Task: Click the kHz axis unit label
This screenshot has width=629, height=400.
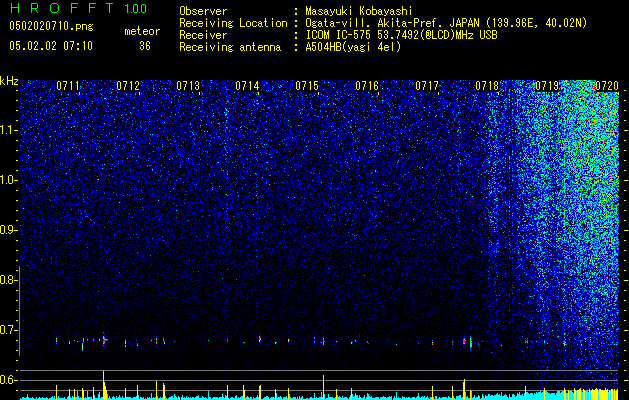Action: click(9, 81)
